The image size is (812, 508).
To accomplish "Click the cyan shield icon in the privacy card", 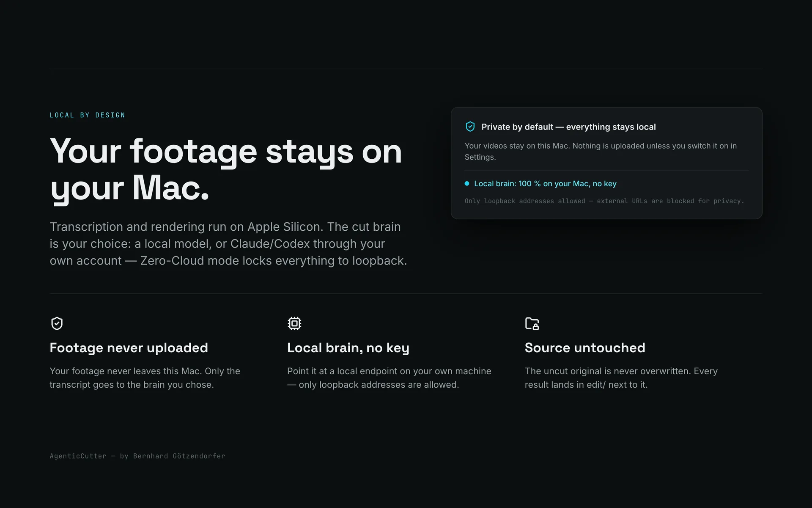I will (470, 127).
